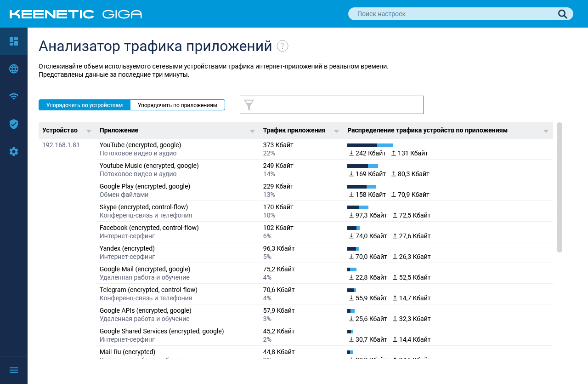Click the '169 Кбайт' download value
Image resolution: width=588 pixels, height=384 pixels.
point(371,174)
